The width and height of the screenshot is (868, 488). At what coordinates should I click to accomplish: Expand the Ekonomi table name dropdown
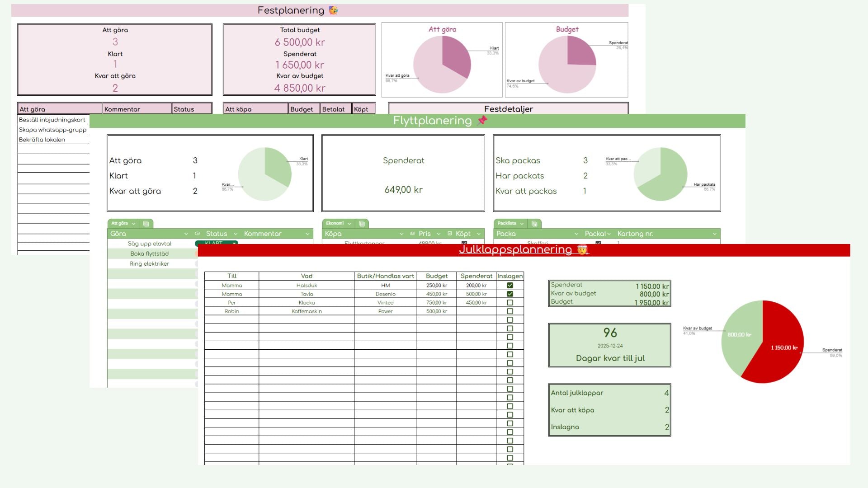pyautogui.click(x=349, y=224)
